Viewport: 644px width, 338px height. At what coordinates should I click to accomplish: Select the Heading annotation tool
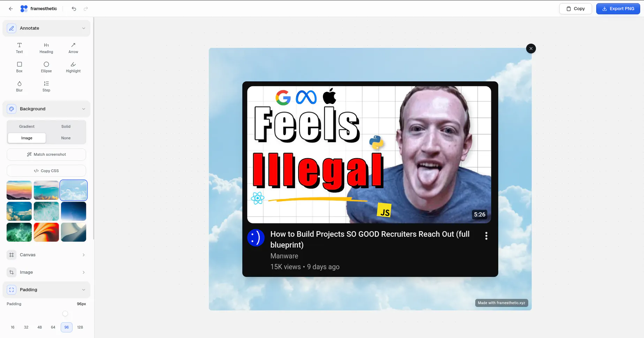46,48
